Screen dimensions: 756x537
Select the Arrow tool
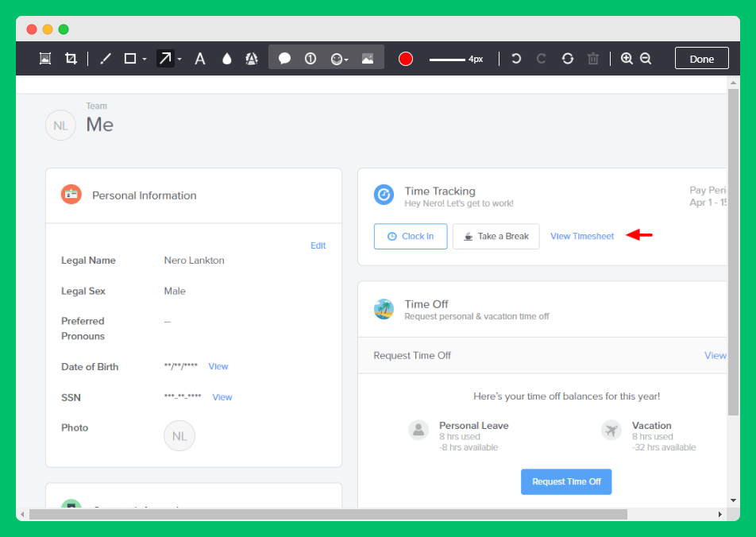(x=165, y=58)
